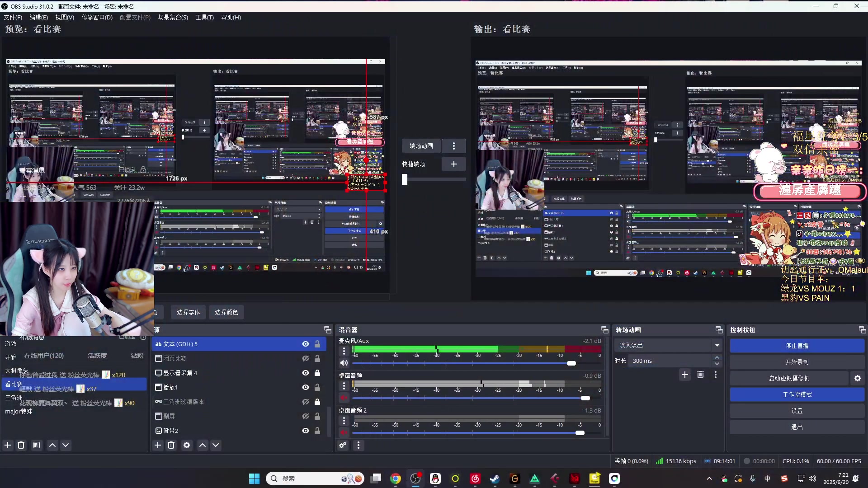Hide the 背景2 source
Viewport: 868px width, 488px height.
click(x=306, y=431)
